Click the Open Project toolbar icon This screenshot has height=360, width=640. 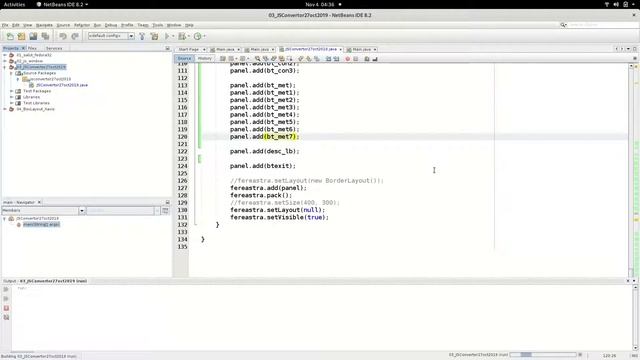(x=33, y=36)
